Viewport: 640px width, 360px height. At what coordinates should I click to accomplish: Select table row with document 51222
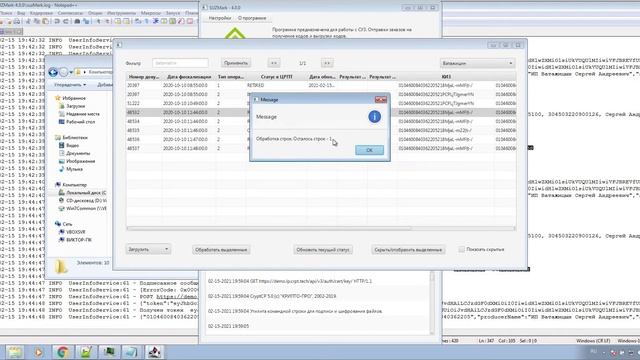point(321,103)
